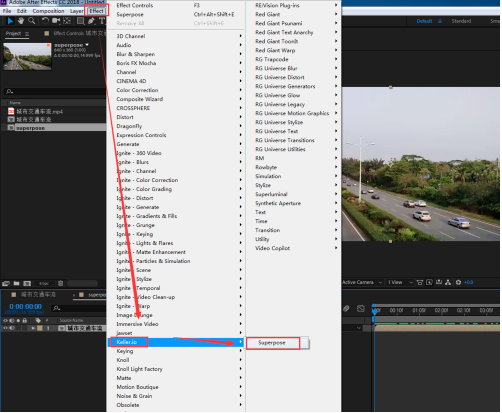Switch to the Standard workspace
The width and height of the screenshot is (502, 413).
(x=462, y=21)
